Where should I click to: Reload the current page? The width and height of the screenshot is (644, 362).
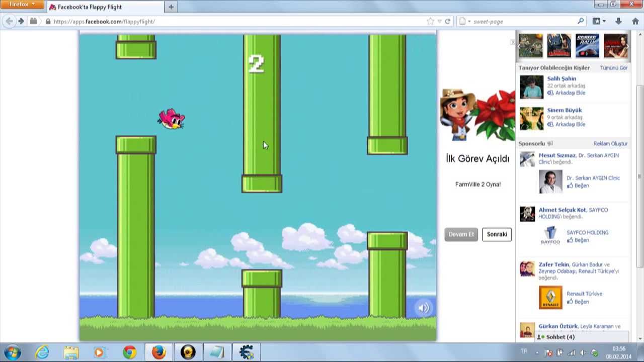click(x=448, y=22)
